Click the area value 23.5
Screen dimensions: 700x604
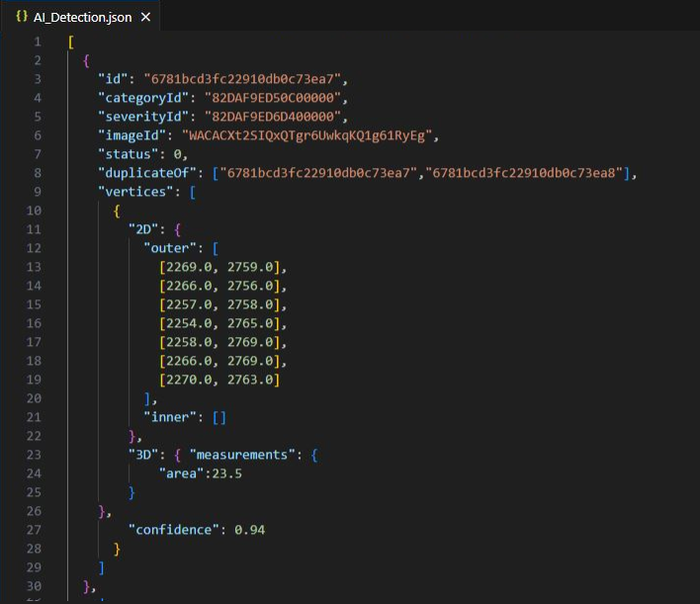[226, 474]
